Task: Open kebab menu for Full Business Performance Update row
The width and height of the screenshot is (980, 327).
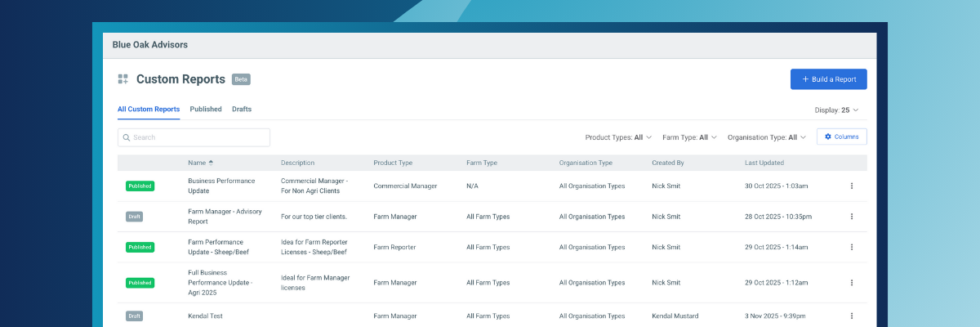Action: [852, 282]
